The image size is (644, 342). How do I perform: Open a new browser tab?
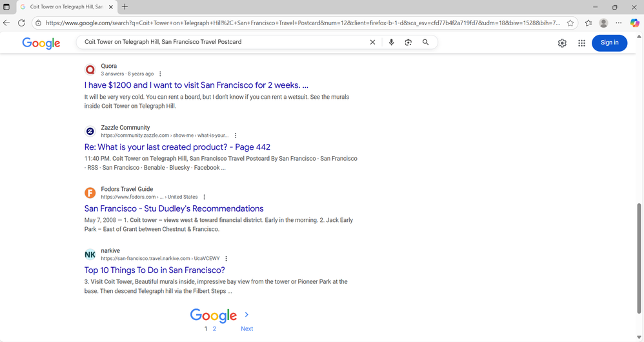[x=125, y=6]
